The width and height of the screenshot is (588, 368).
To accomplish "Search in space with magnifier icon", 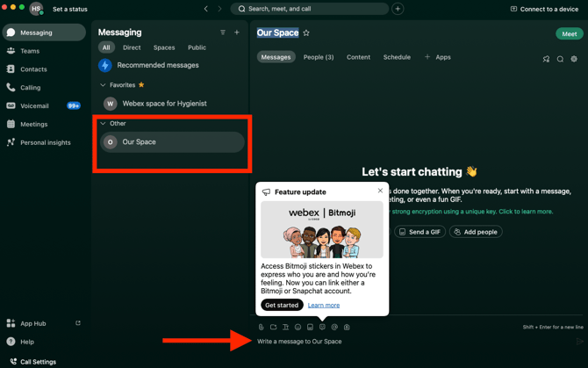I will pos(560,59).
